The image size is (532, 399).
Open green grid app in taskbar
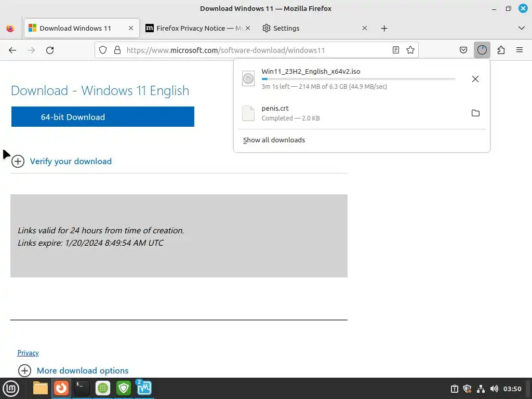pyautogui.click(x=103, y=388)
